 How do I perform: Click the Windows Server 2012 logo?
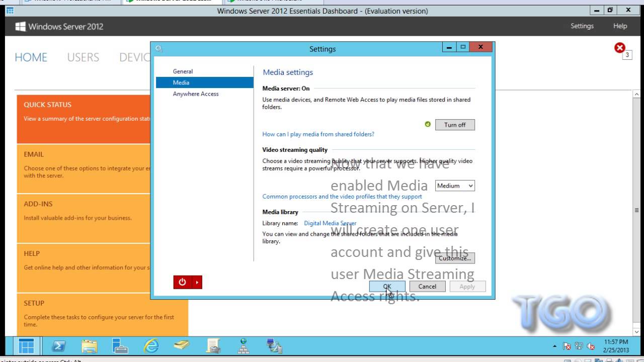point(59,27)
